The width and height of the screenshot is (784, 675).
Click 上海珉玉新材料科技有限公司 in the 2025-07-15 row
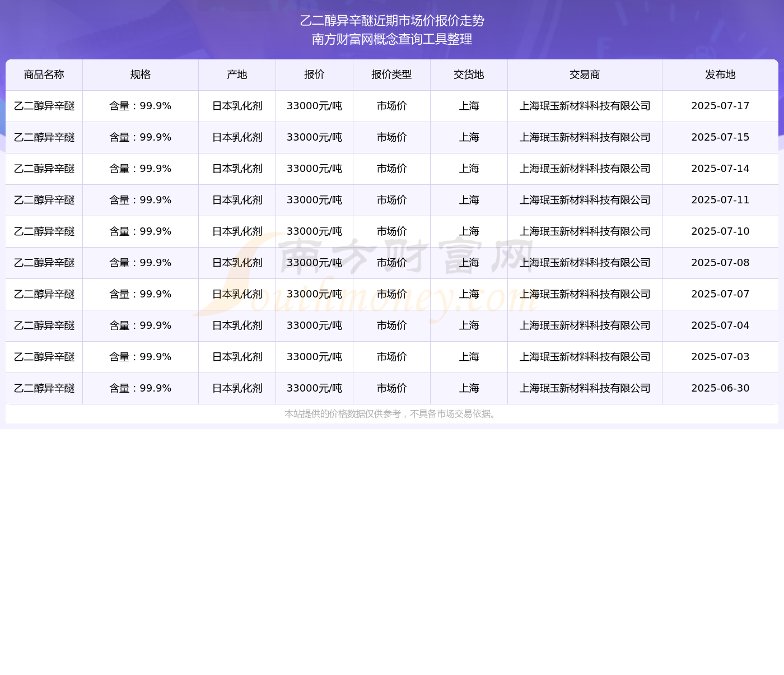click(x=585, y=137)
